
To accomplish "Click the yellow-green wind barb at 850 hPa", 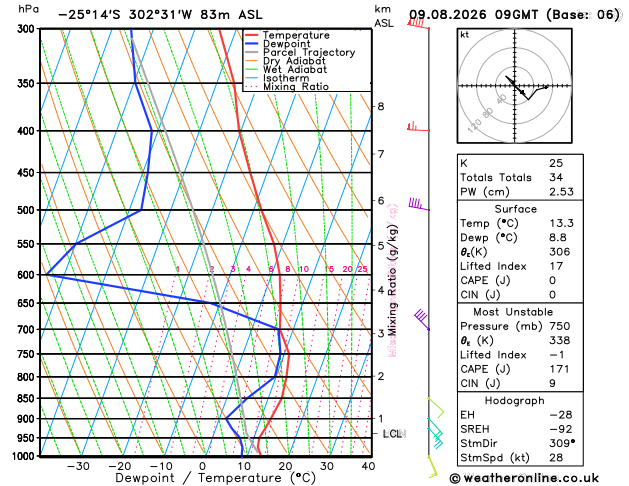I will [x=436, y=408].
